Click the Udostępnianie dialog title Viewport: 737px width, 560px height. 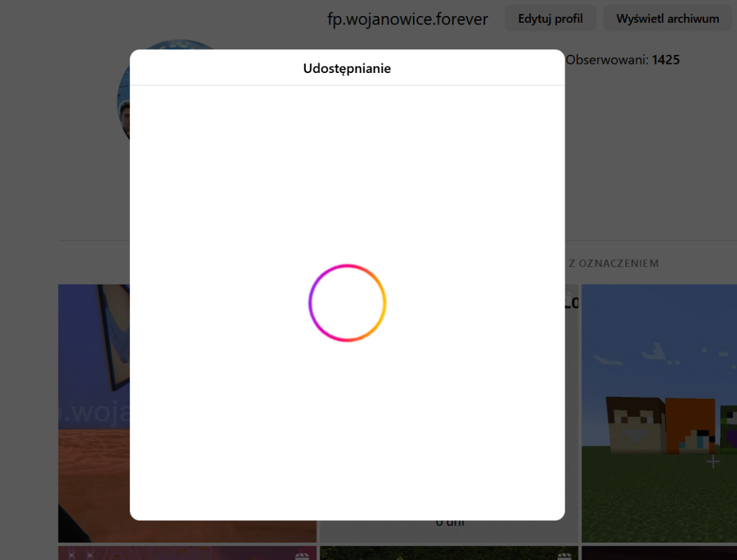(x=347, y=68)
